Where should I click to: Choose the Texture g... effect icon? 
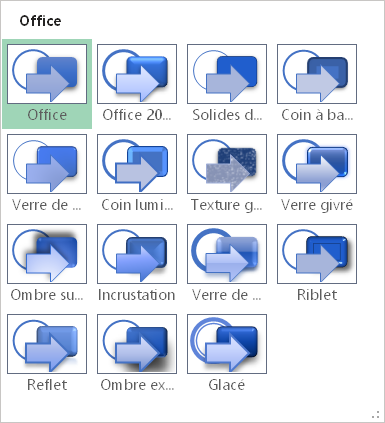[x=227, y=164]
